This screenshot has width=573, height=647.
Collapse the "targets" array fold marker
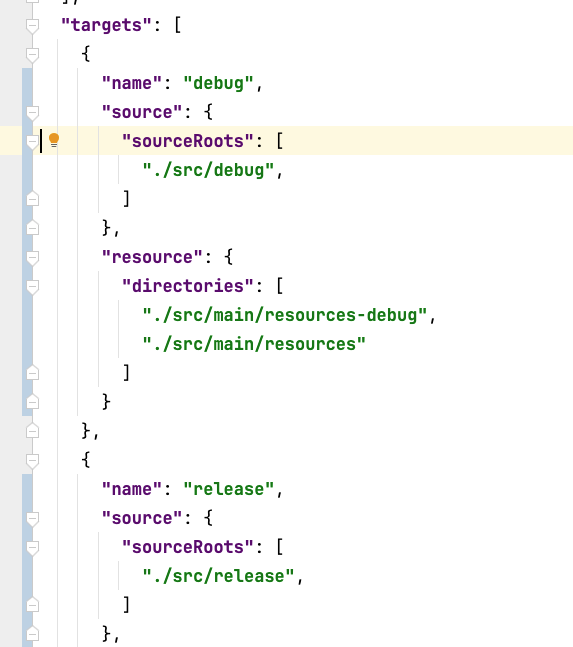point(32,26)
